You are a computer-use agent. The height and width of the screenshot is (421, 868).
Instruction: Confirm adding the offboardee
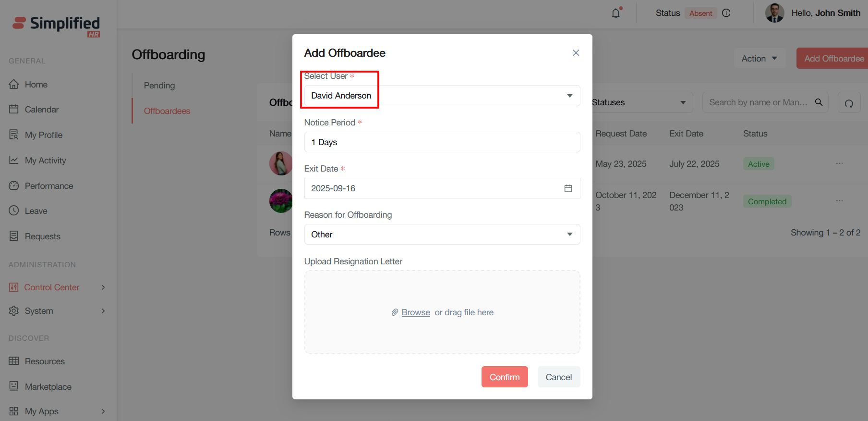click(x=505, y=377)
